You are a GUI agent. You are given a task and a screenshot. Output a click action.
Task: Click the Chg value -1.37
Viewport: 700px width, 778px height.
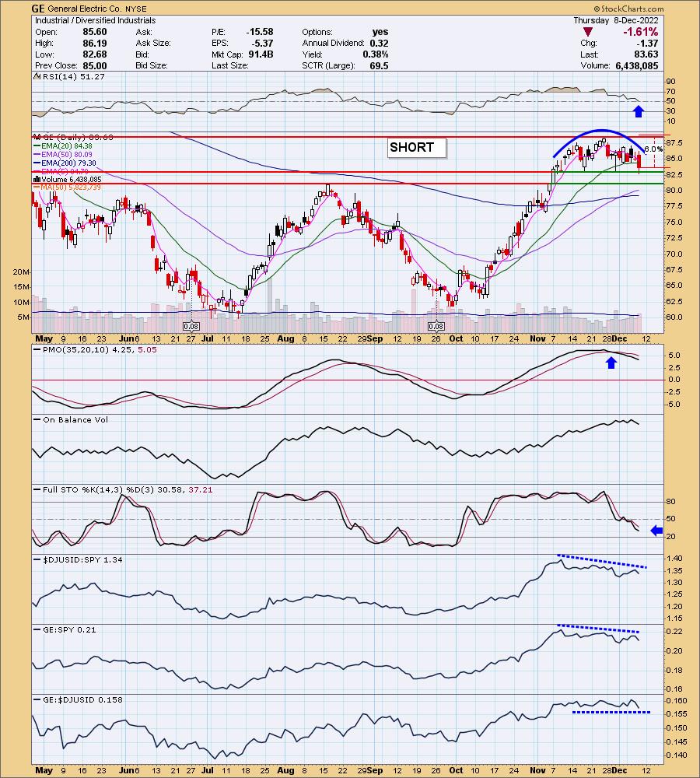[x=648, y=43]
